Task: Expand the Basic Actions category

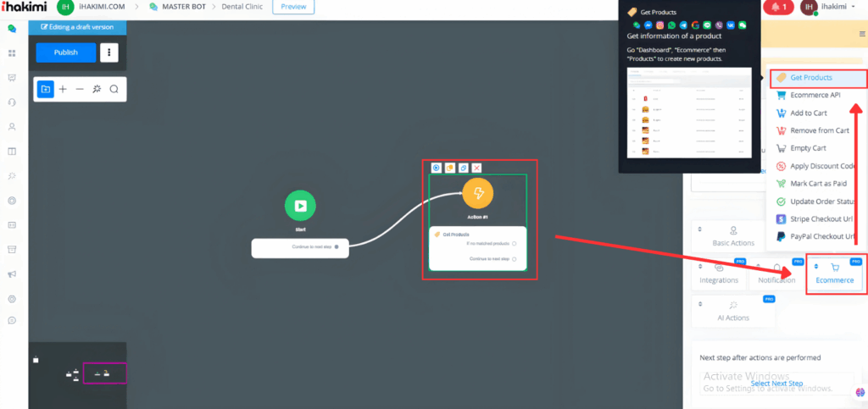Action: pos(733,235)
